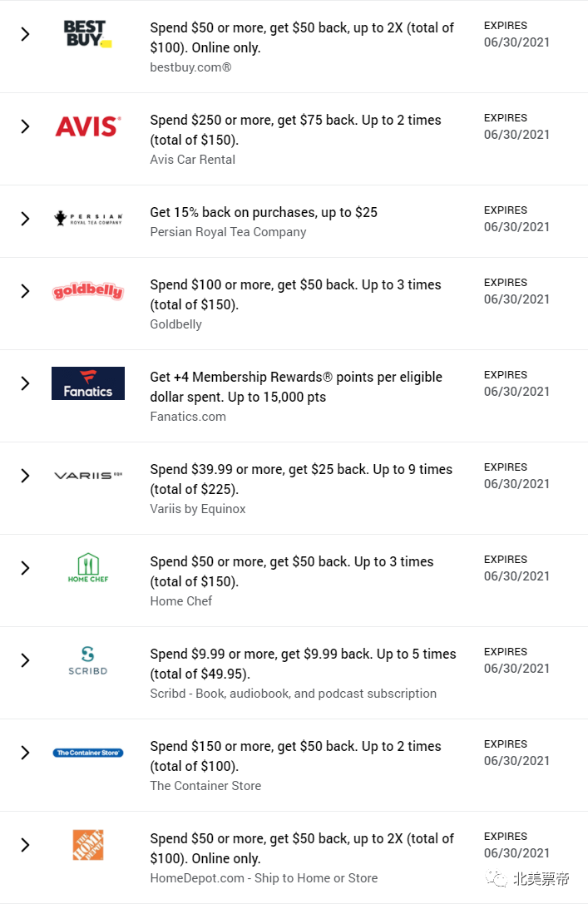Click the Scribd logo

coord(87,660)
